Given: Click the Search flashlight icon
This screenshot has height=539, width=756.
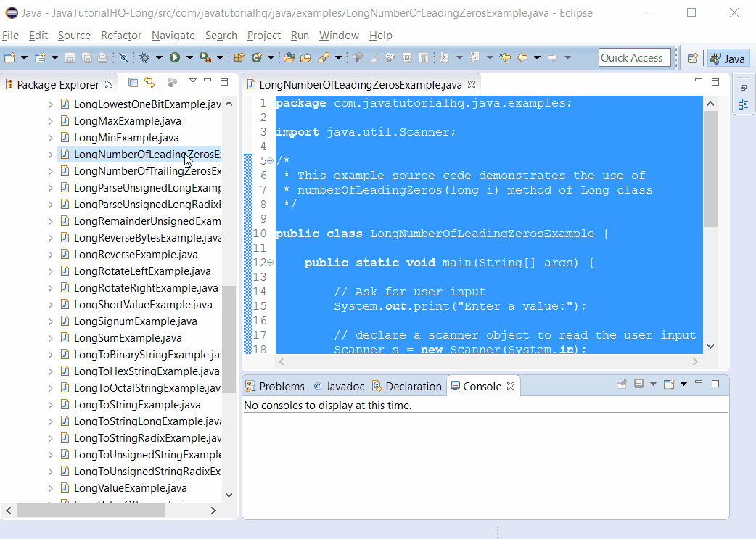Looking at the screenshot, I should point(324,58).
